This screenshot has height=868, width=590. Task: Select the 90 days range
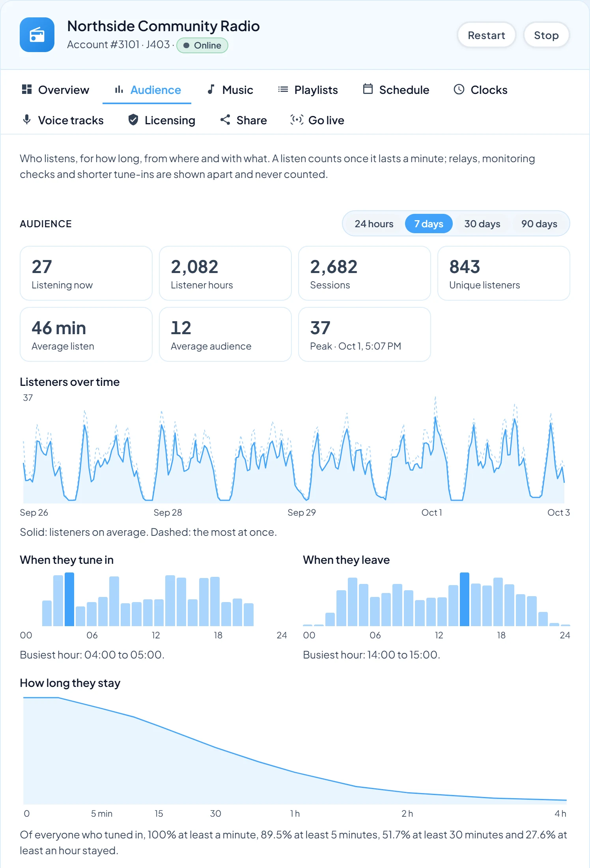pyautogui.click(x=539, y=224)
